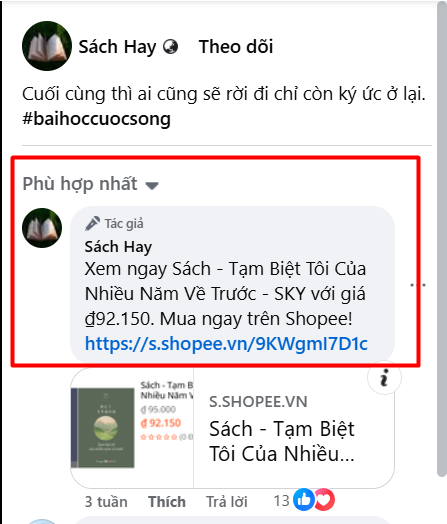Viewport: 447px width, 524px height.
Task: View the blue like reaction icon
Action: [304, 500]
